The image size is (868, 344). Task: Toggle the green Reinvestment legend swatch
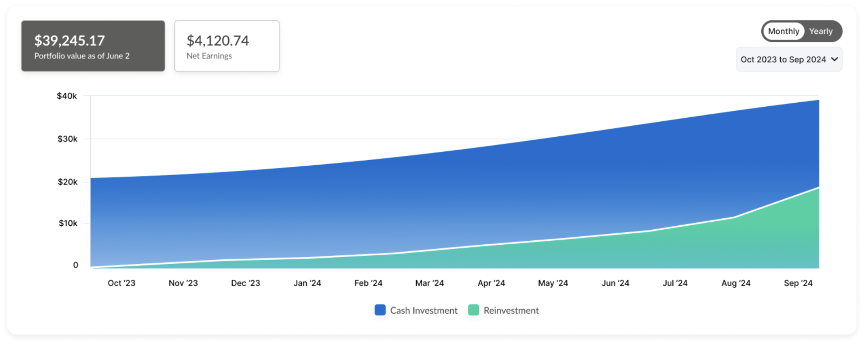pyautogui.click(x=473, y=310)
